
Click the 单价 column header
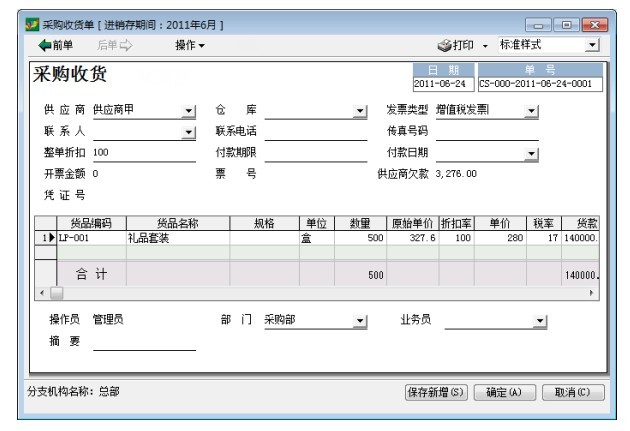coord(500,223)
